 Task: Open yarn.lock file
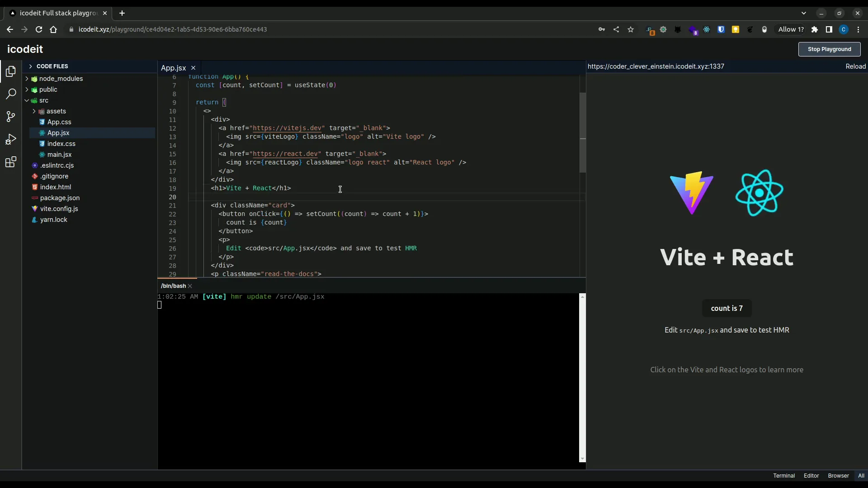coord(53,220)
